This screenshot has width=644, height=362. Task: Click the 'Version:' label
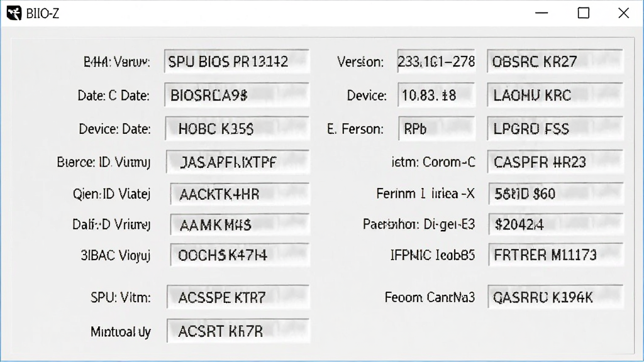[x=360, y=62]
